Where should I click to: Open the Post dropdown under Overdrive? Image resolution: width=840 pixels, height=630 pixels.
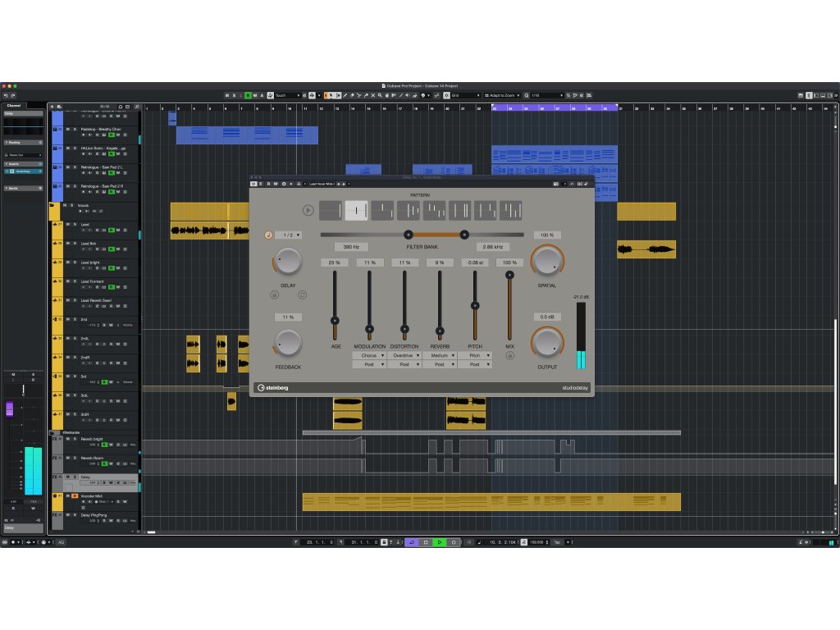tap(404, 364)
